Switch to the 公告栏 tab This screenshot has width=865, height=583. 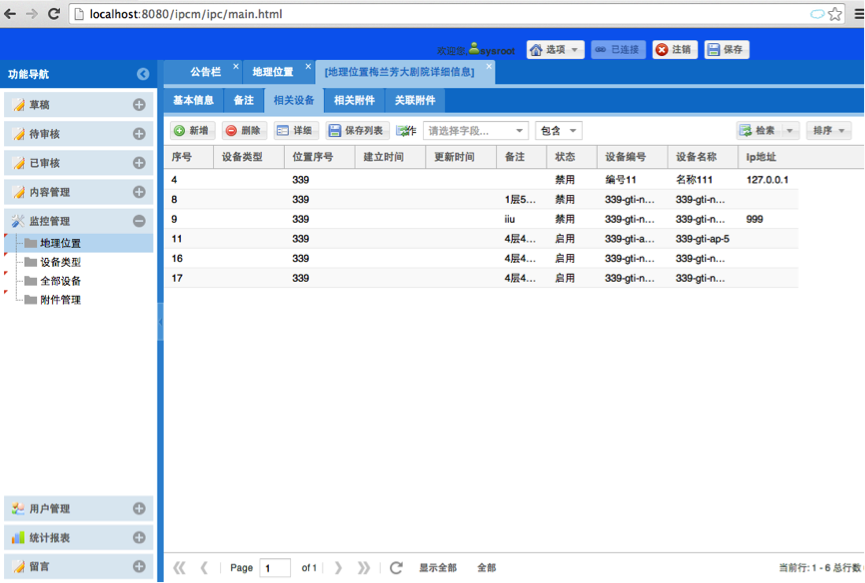(205, 72)
